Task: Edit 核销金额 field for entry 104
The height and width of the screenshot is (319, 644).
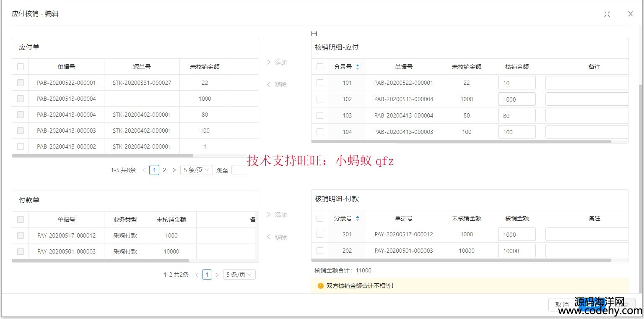Action: (x=517, y=132)
